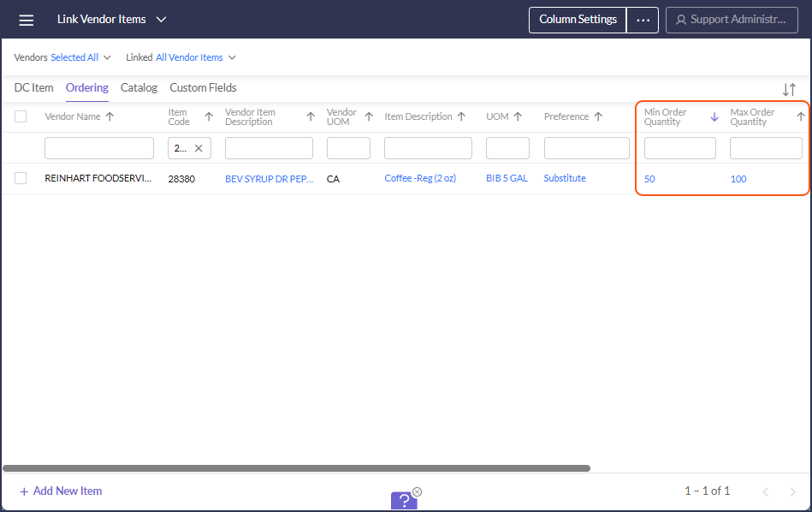
Task: Sort by Vendor Name arrow
Action: coord(110,116)
